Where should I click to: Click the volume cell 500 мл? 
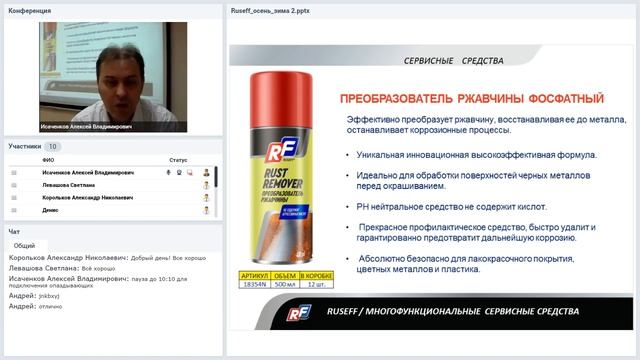[285, 284]
